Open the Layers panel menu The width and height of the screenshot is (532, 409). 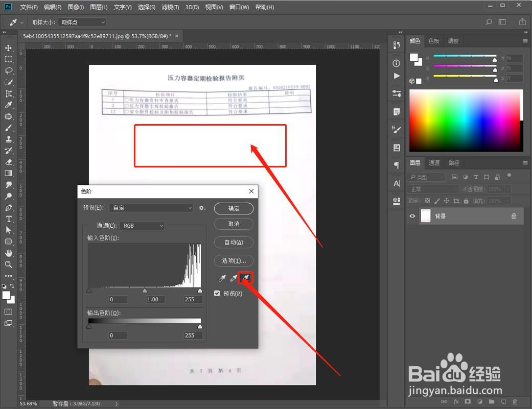coord(525,163)
